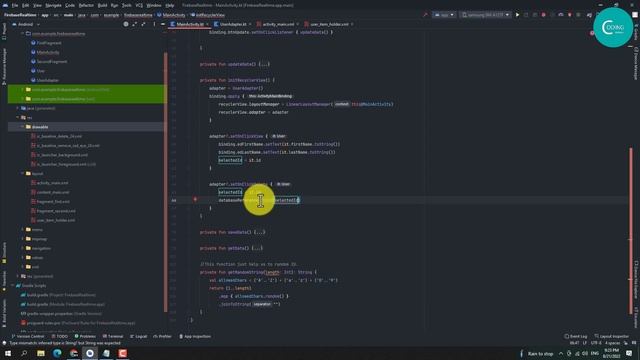Open the App Inspection tool window

coord(195,336)
